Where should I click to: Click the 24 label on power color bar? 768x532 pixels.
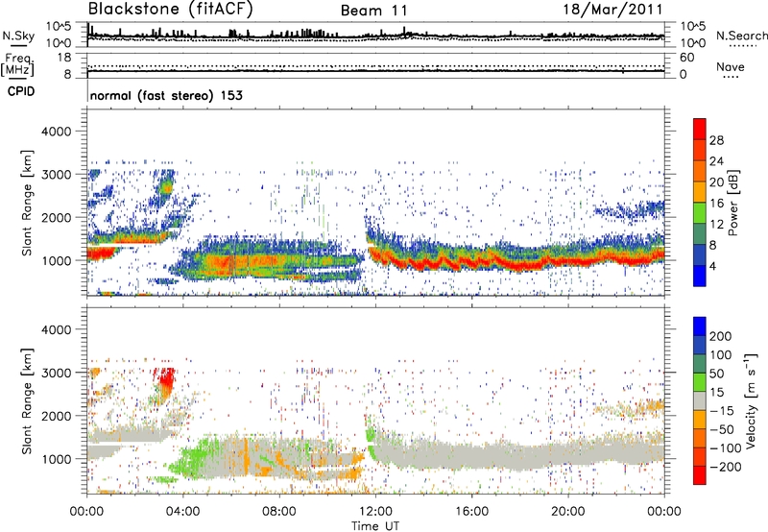(x=716, y=161)
